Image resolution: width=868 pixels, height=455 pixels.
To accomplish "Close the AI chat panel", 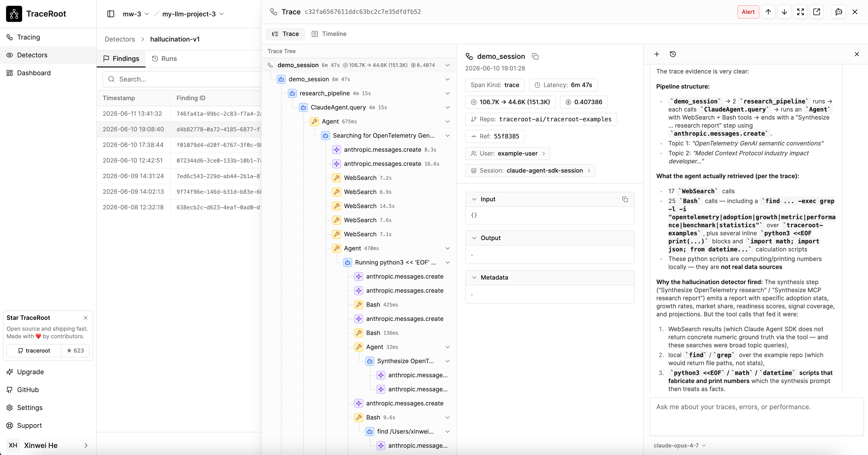I will [857, 54].
